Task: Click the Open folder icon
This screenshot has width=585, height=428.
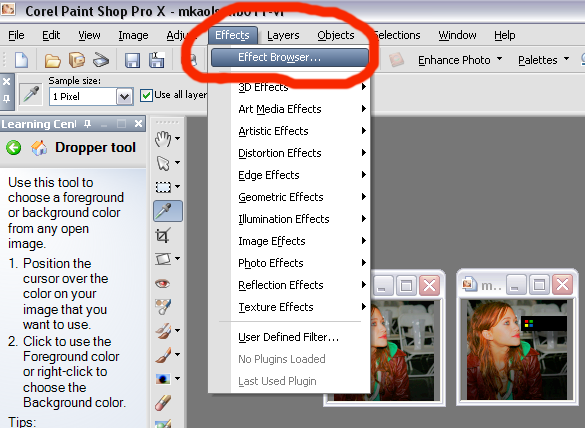Action: (53, 60)
